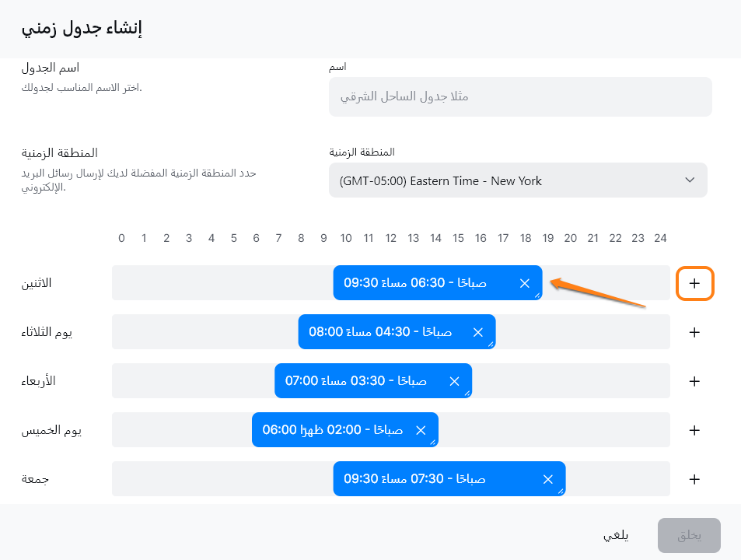This screenshot has width=741, height=560.
Task: Remove the الخميس 06:00 time block
Action: tap(421, 430)
